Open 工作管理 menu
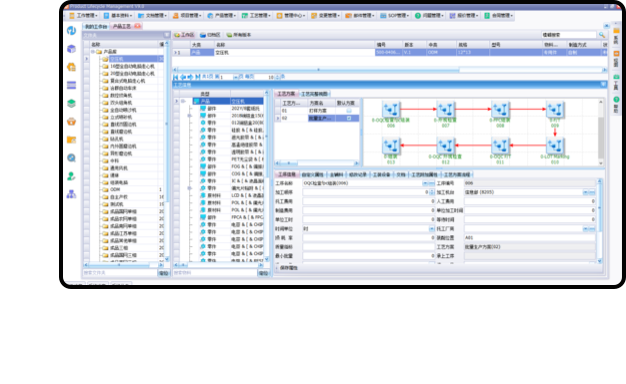 [x=83, y=16]
